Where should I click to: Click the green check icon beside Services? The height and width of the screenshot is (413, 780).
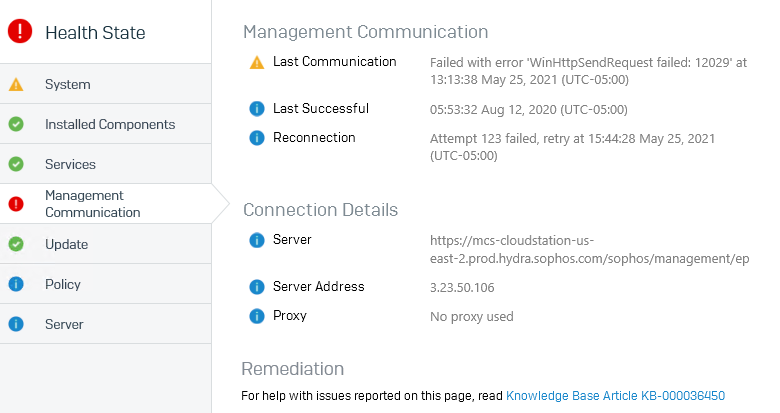coord(16,164)
